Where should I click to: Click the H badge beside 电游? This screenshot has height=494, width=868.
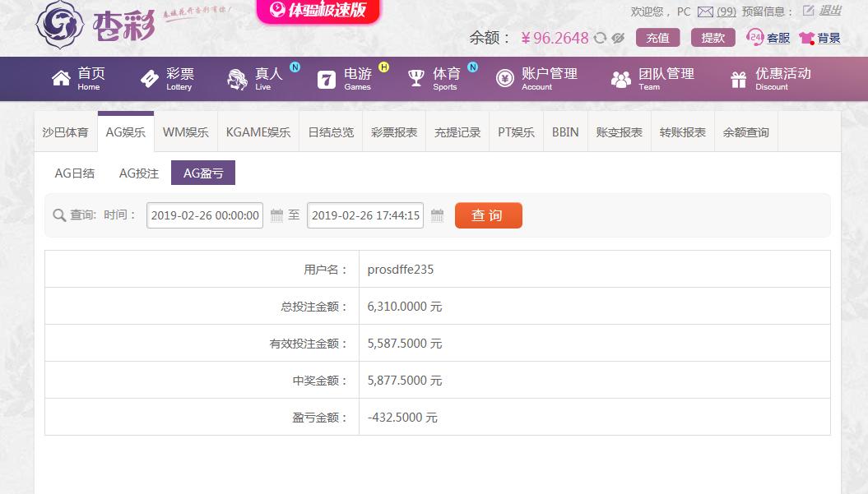tap(383, 67)
